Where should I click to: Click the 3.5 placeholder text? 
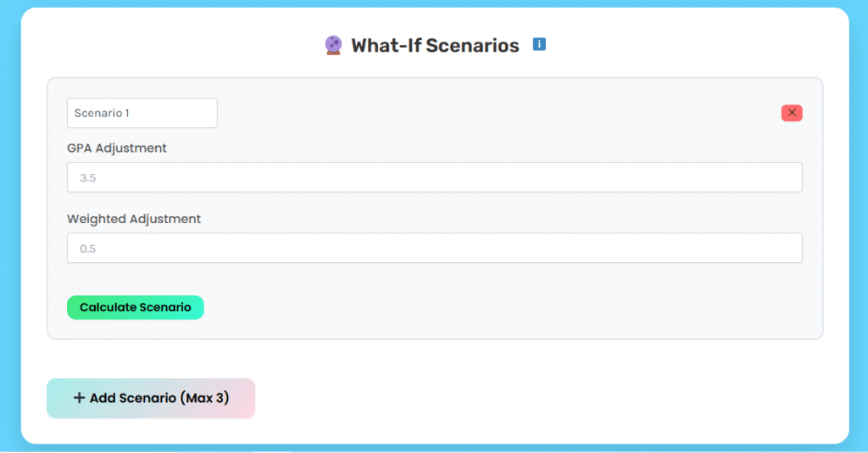coord(89,178)
